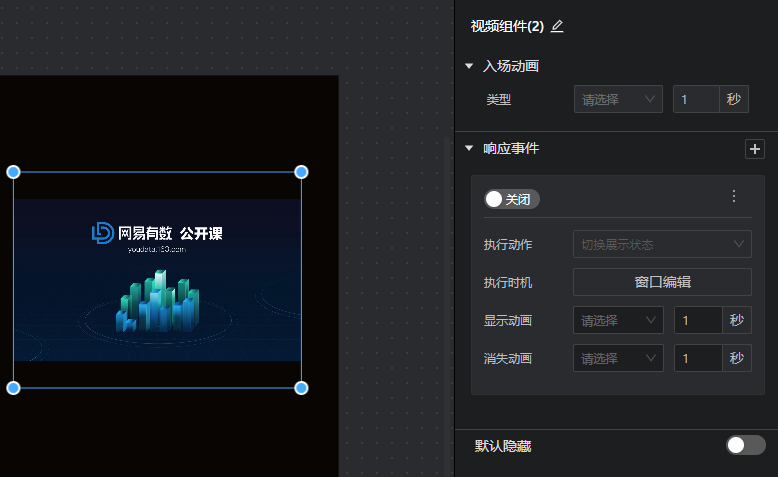The height and width of the screenshot is (477, 778).
Task: Select the top-right resize handle of the video
Action: (x=301, y=172)
